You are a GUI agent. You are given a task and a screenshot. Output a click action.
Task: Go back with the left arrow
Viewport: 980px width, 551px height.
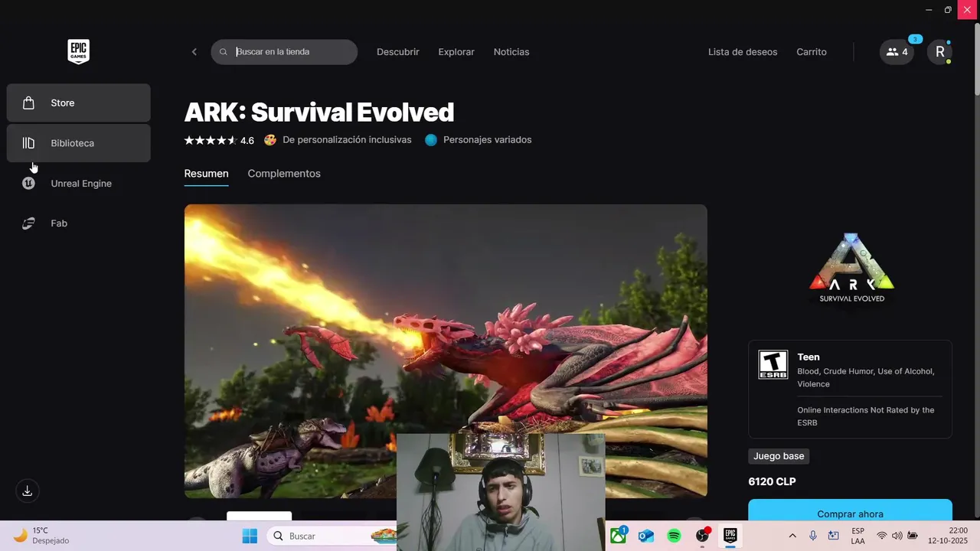coord(194,52)
